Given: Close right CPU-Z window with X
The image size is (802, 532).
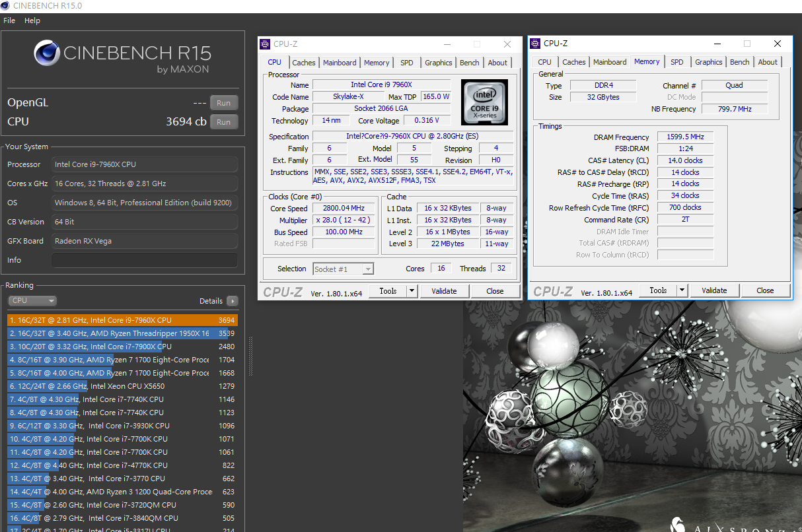Looking at the screenshot, I should [x=778, y=44].
